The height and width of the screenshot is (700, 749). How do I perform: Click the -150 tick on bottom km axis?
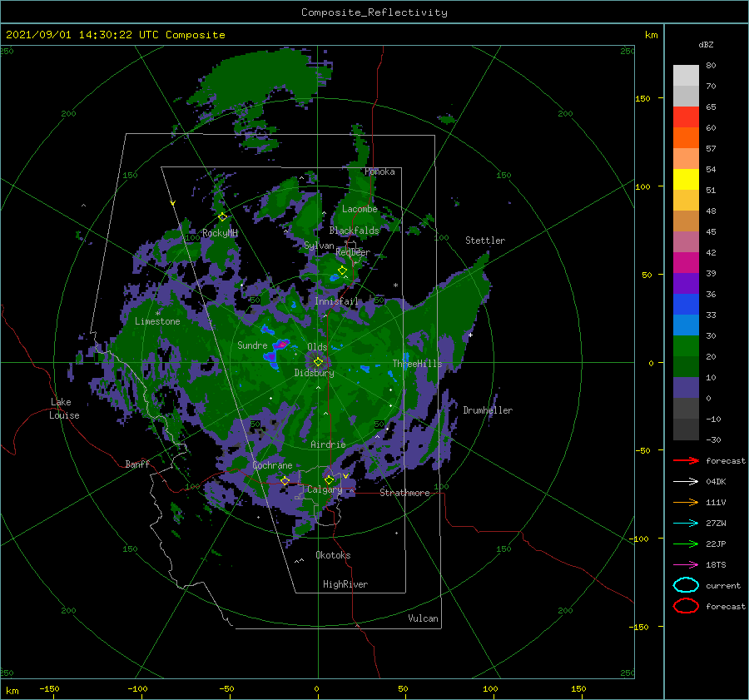coord(49,688)
